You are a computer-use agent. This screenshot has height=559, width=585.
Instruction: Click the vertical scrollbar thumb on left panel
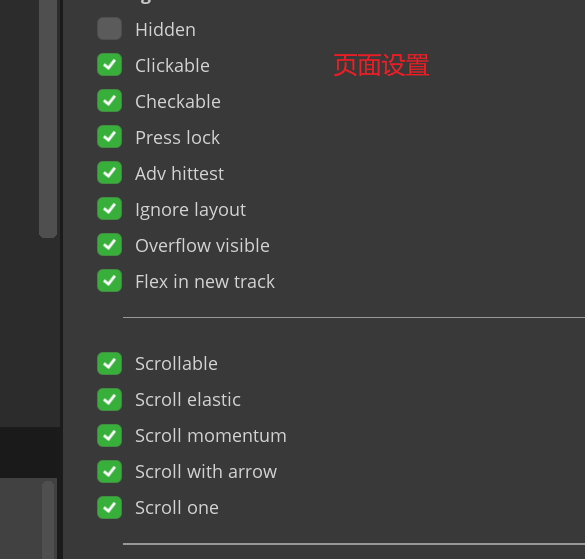point(48,119)
